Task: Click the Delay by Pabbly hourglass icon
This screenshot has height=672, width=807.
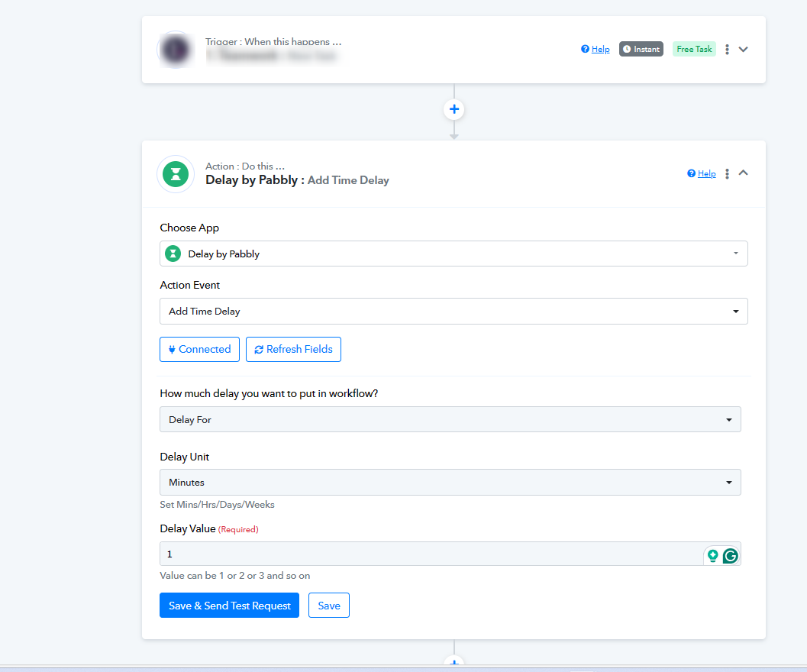Action: click(176, 174)
